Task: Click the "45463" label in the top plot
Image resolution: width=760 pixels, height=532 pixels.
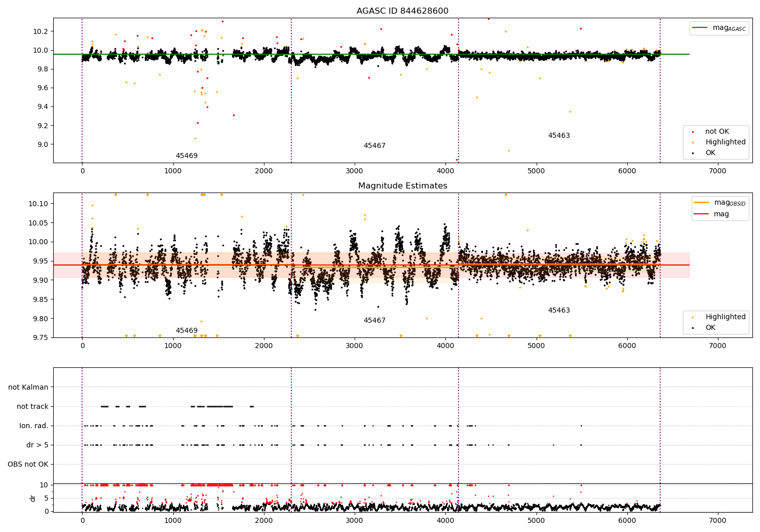Action: pos(559,136)
